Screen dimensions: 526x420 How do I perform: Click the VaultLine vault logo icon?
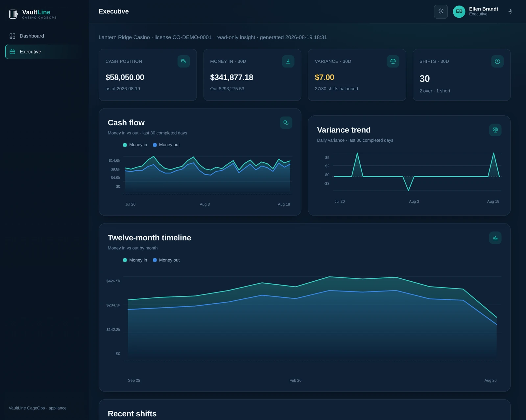pyautogui.click(x=13, y=14)
